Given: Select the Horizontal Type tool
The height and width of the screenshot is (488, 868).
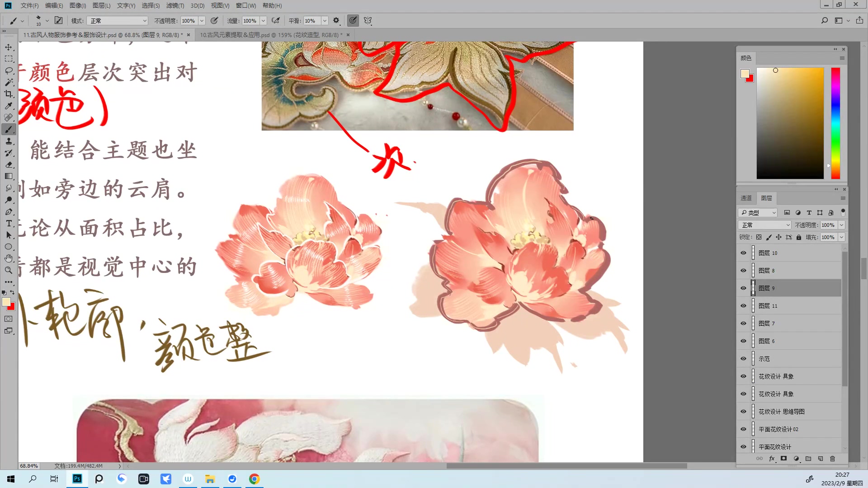Looking at the screenshot, I should (x=9, y=224).
